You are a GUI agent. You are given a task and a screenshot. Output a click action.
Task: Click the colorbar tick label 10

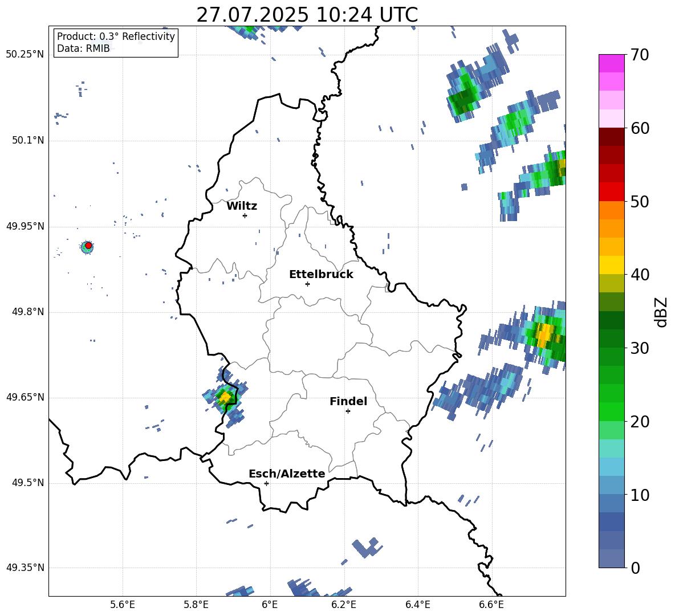[x=640, y=495]
